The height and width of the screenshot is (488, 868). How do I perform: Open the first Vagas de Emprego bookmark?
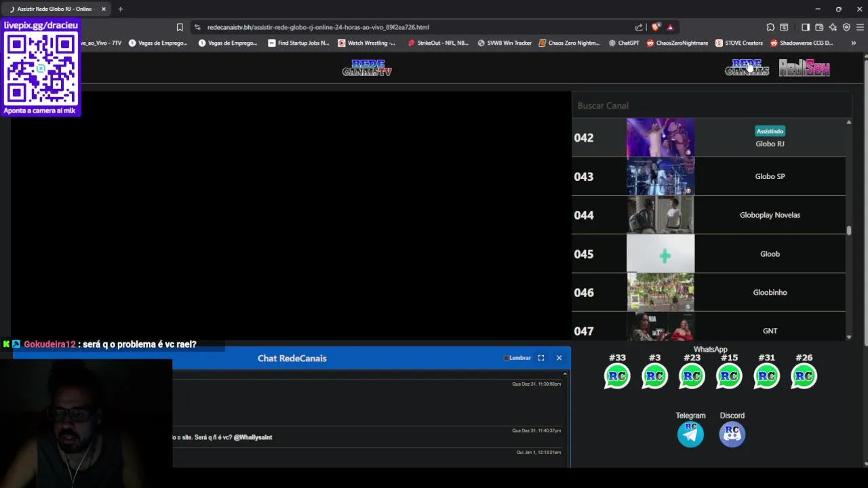(158, 43)
